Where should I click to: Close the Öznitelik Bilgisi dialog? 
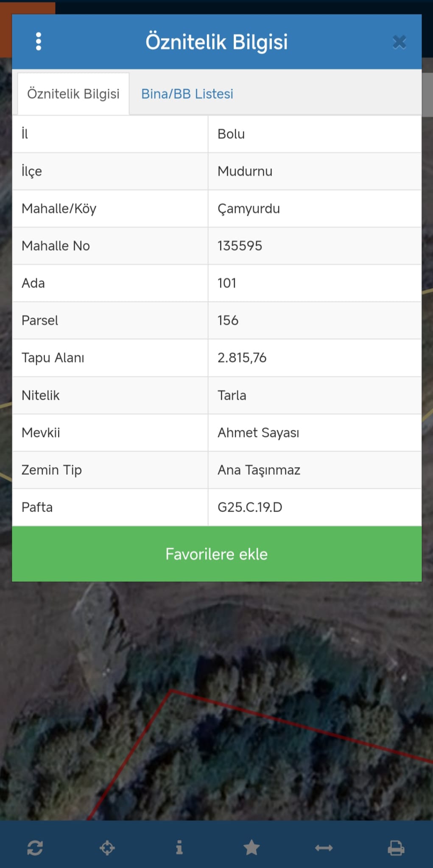(399, 42)
